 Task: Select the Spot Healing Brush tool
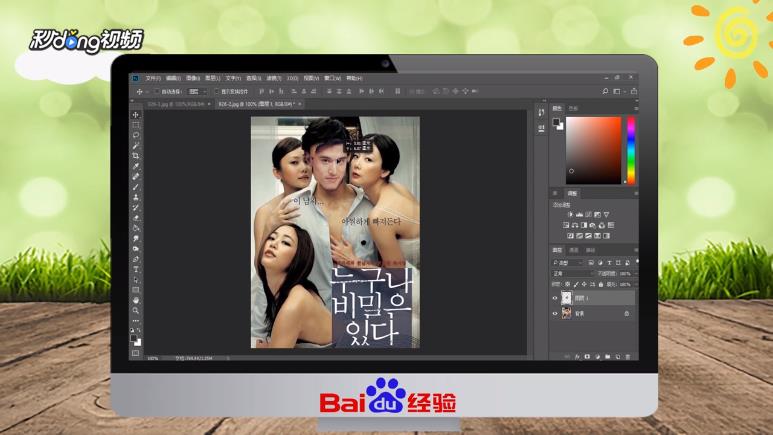[x=136, y=177]
